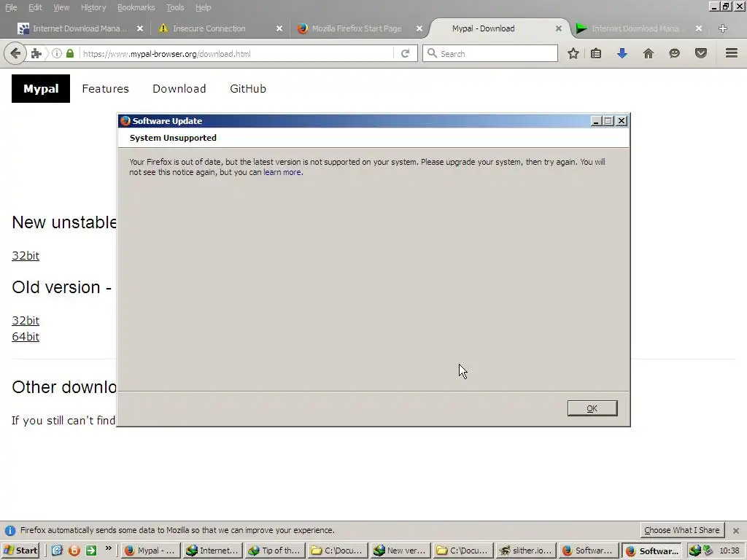The image size is (747, 560).
Task: Click the green arrow quick launch icon
Action: [x=91, y=551]
